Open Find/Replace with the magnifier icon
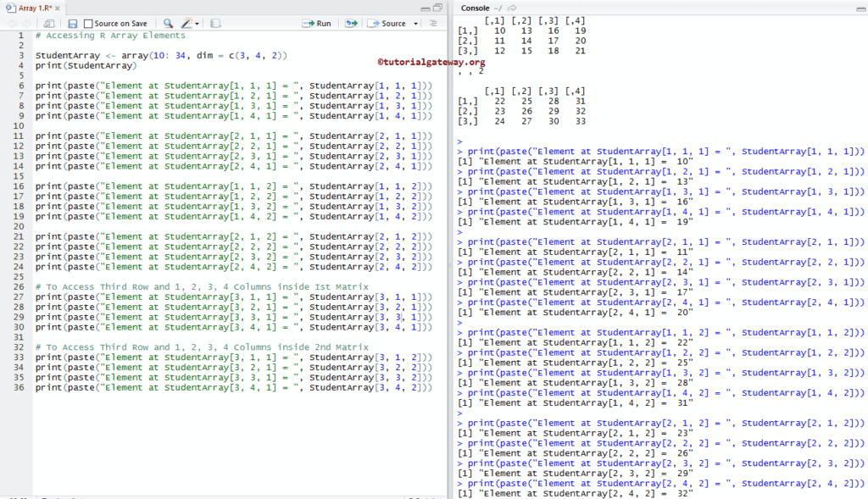Image resolution: width=868 pixels, height=499 pixels. pos(168,23)
